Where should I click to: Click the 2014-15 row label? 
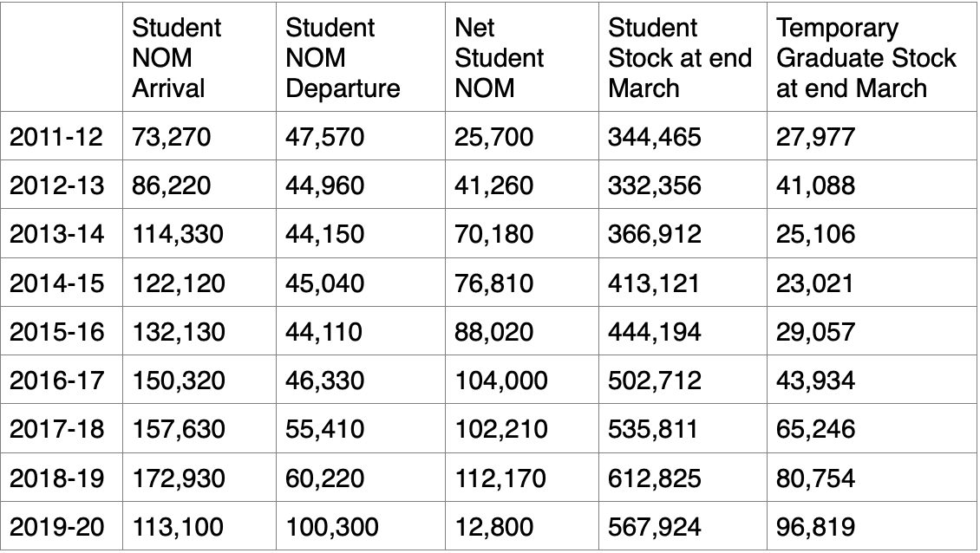pos(56,283)
